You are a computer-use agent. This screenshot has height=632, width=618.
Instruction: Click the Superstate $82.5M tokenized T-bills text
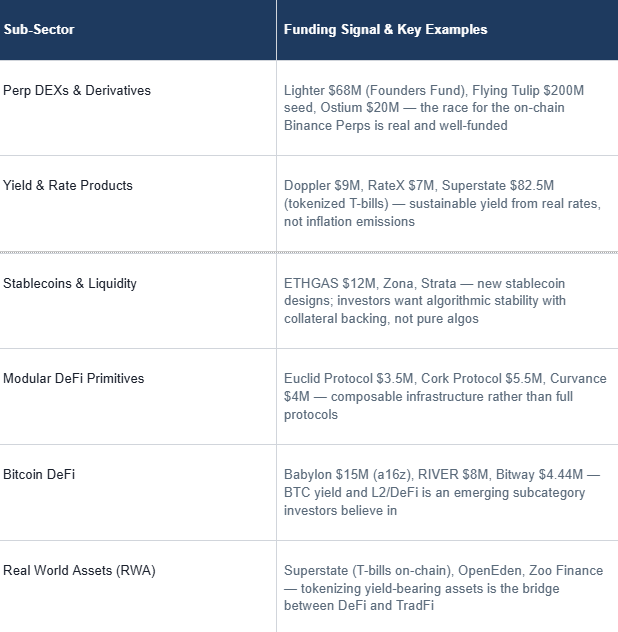pos(512,186)
